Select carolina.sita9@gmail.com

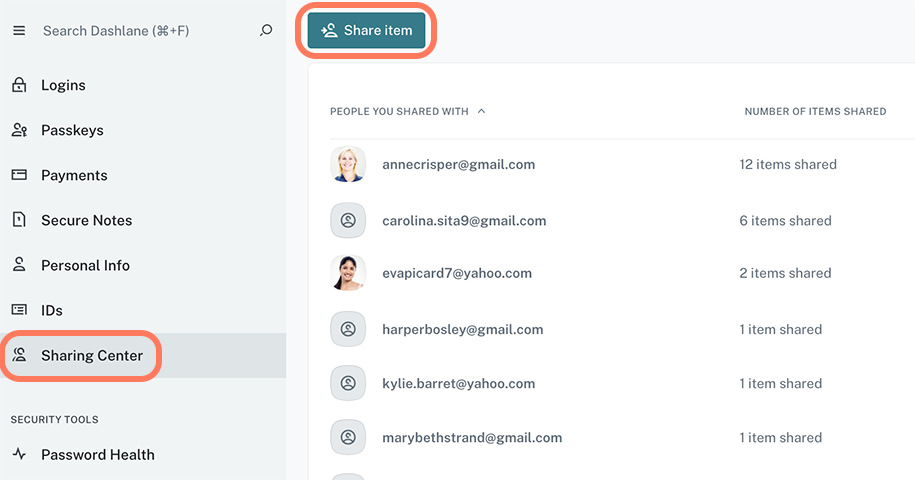[x=464, y=221]
